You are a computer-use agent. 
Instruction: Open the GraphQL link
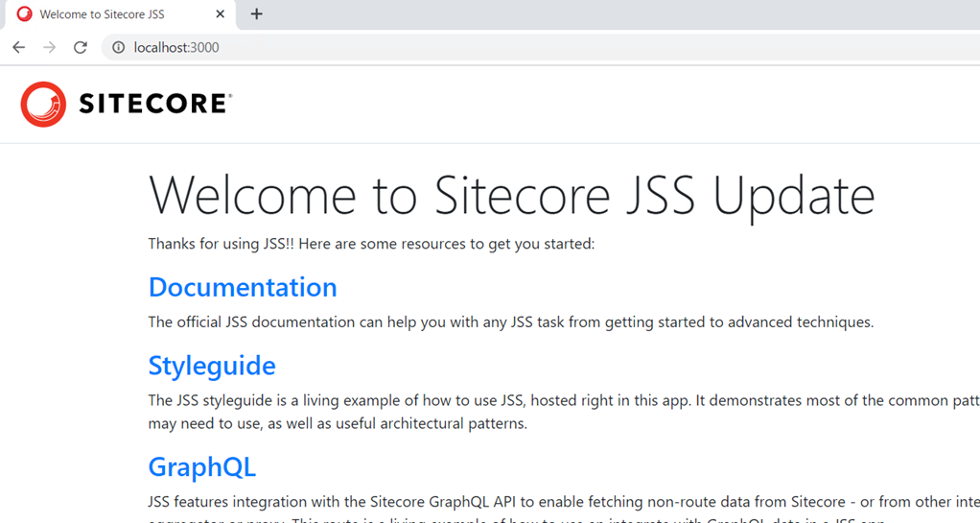click(x=202, y=467)
